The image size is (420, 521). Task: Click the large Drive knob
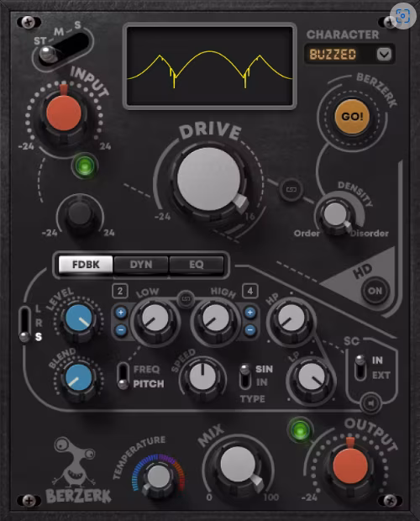click(209, 181)
